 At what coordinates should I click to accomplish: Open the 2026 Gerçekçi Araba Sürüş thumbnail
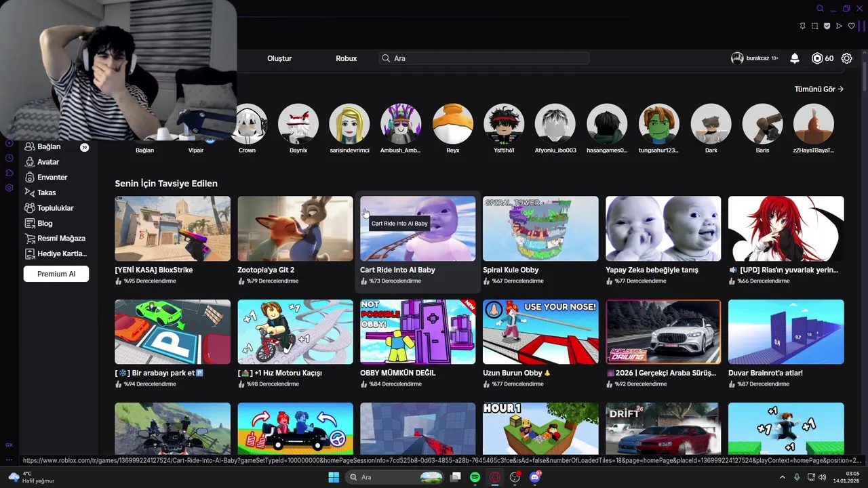(x=663, y=331)
